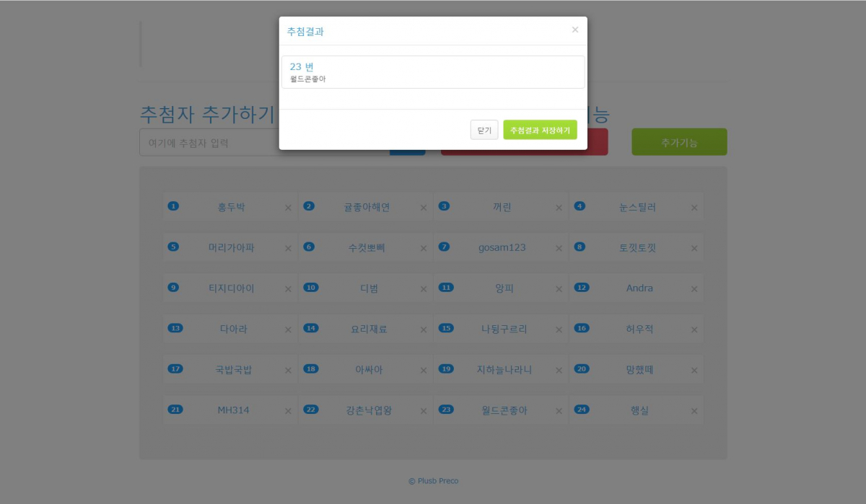Viewport: 866px width, 504px height.
Task: Select the 23 번 result entry
Action: 433,72
